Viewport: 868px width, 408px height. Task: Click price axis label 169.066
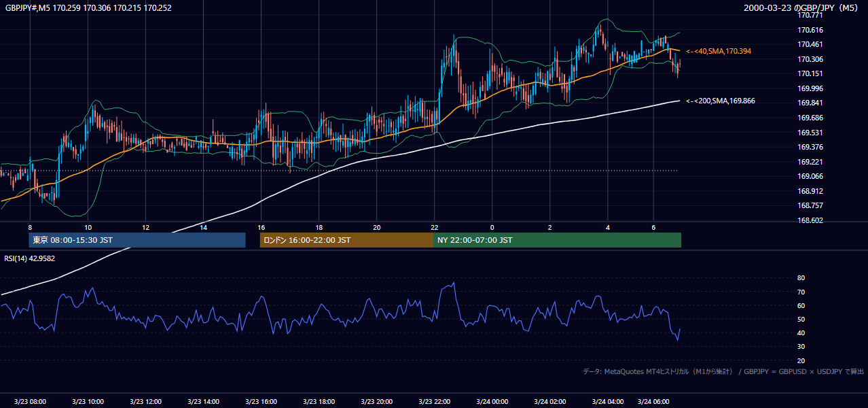point(810,176)
